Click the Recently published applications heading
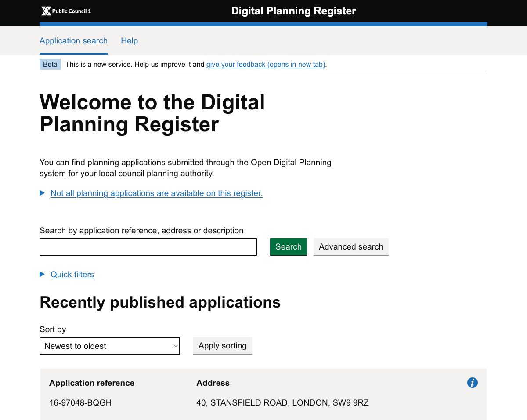527x420 pixels. pyautogui.click(x=160, y=302)
